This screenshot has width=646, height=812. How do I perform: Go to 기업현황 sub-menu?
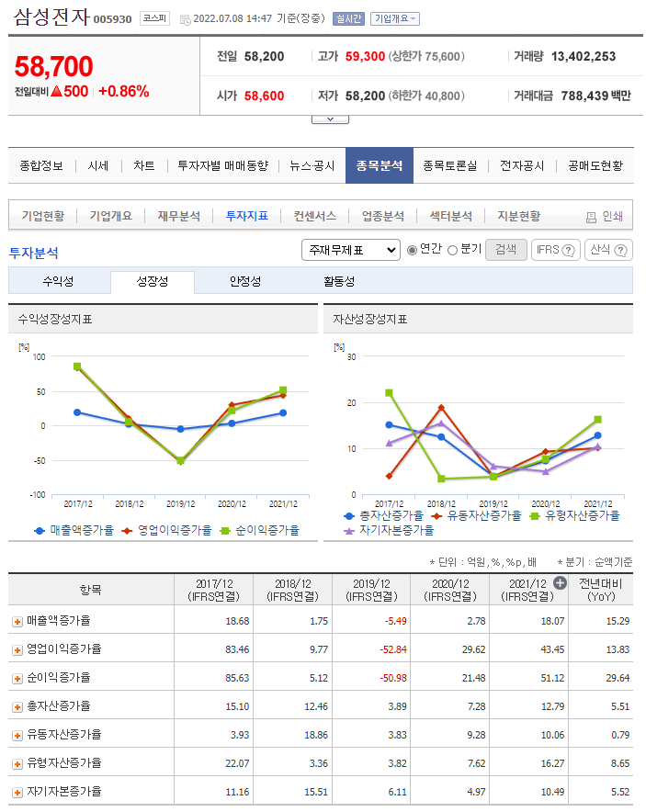tap(43, 216)
